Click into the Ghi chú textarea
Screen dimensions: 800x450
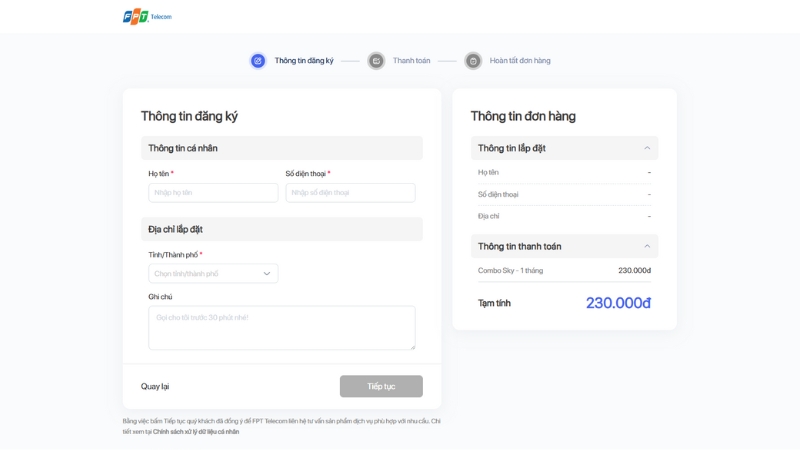[x=281, y=328]
